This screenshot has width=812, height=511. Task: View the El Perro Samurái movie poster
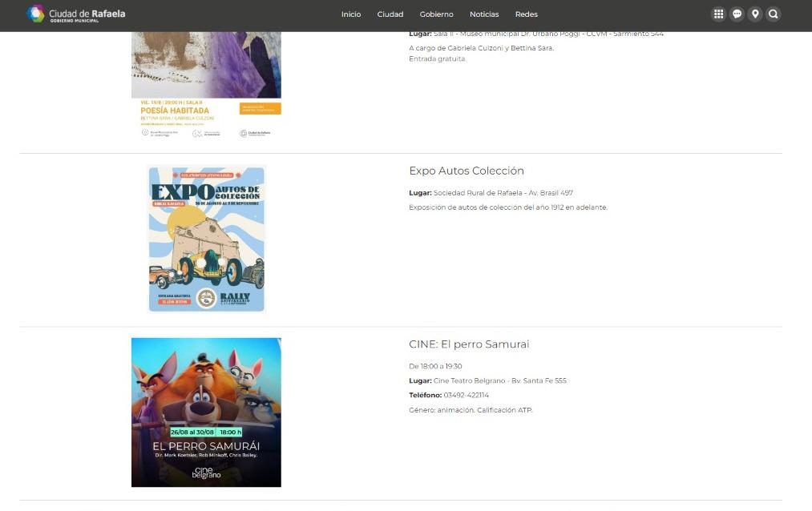tap(206, 412)
